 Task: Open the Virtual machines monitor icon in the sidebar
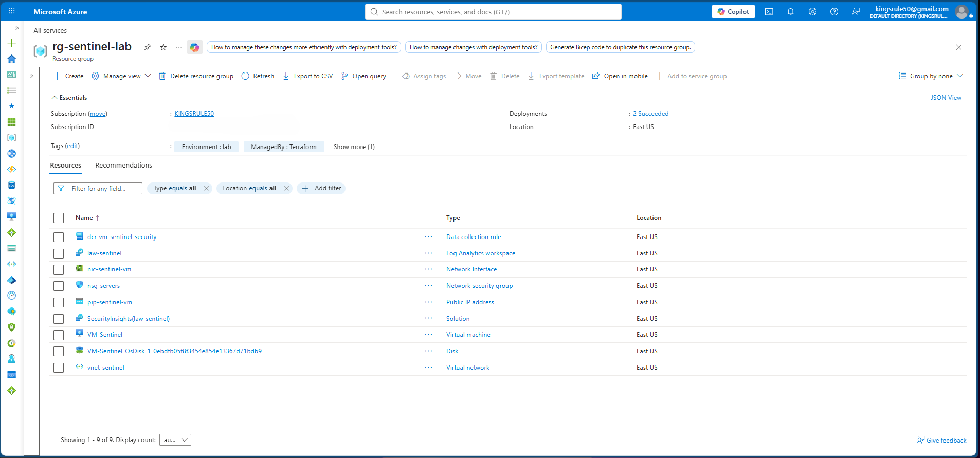[x=11, y=216]
